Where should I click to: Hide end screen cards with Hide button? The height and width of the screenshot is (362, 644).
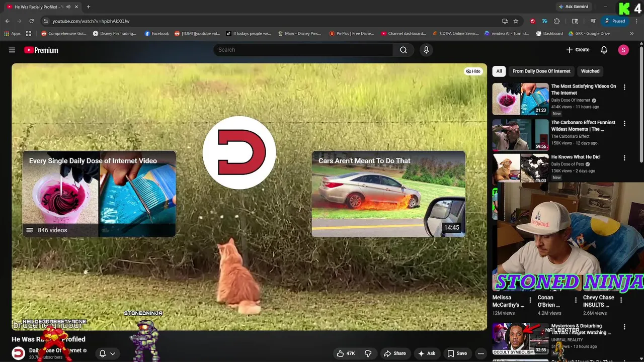[x=473, y=71]
